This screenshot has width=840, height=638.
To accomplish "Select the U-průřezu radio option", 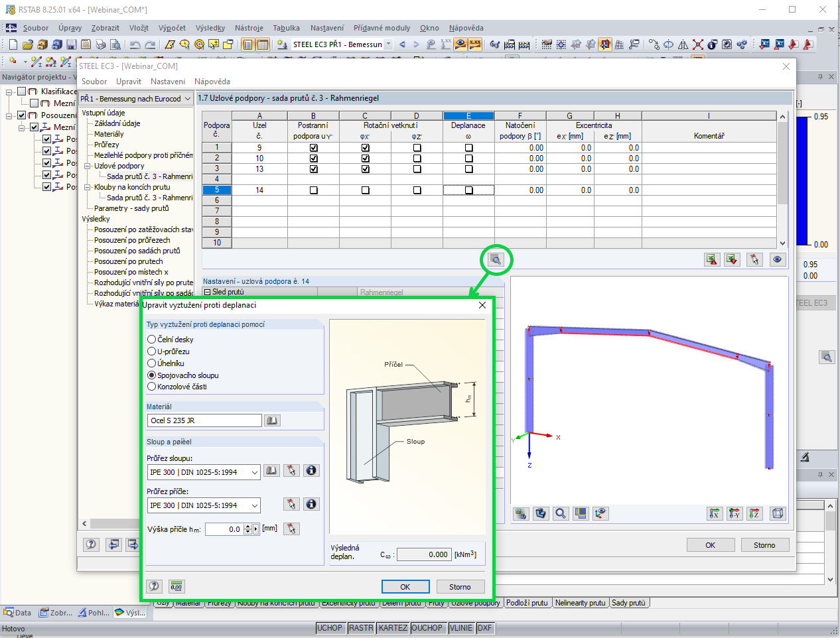I will pyautogui.click(x=151, y=351).
